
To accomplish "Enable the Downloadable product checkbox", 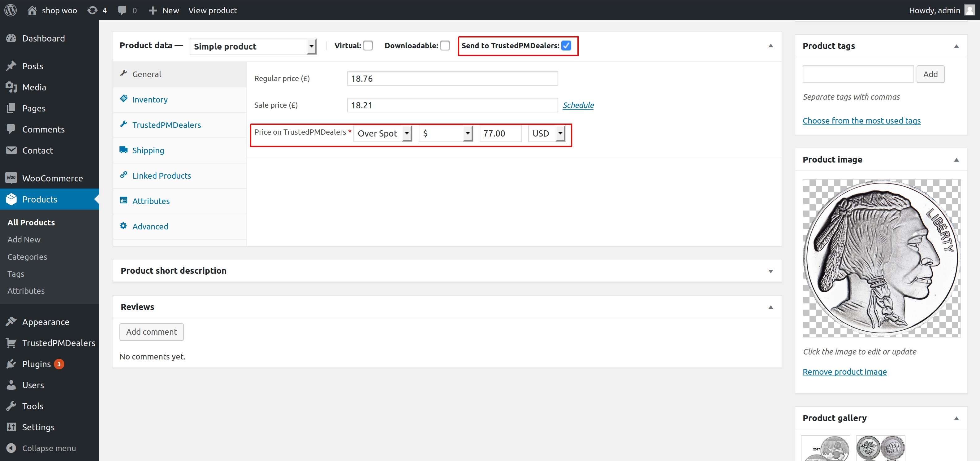I will tap(446, 46).
